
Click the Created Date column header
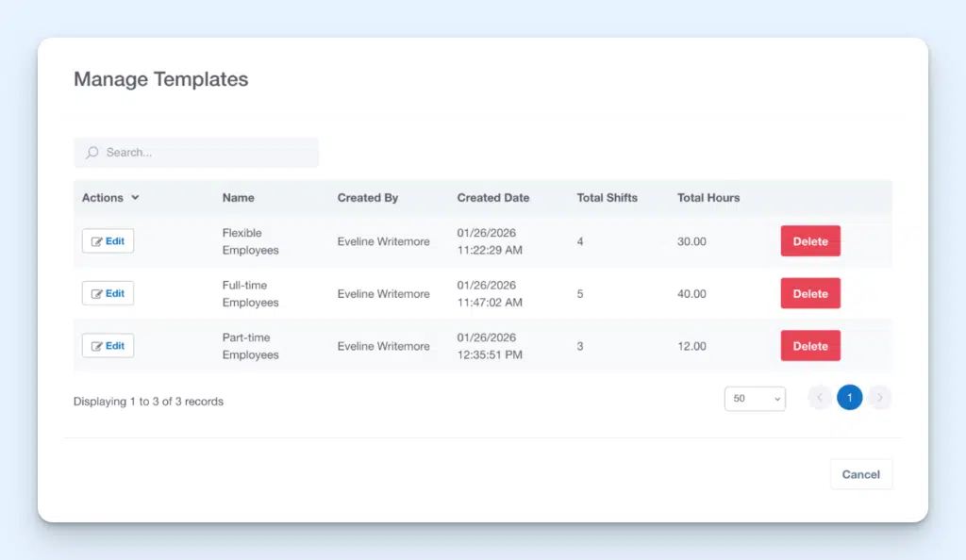tap(492, 198)
